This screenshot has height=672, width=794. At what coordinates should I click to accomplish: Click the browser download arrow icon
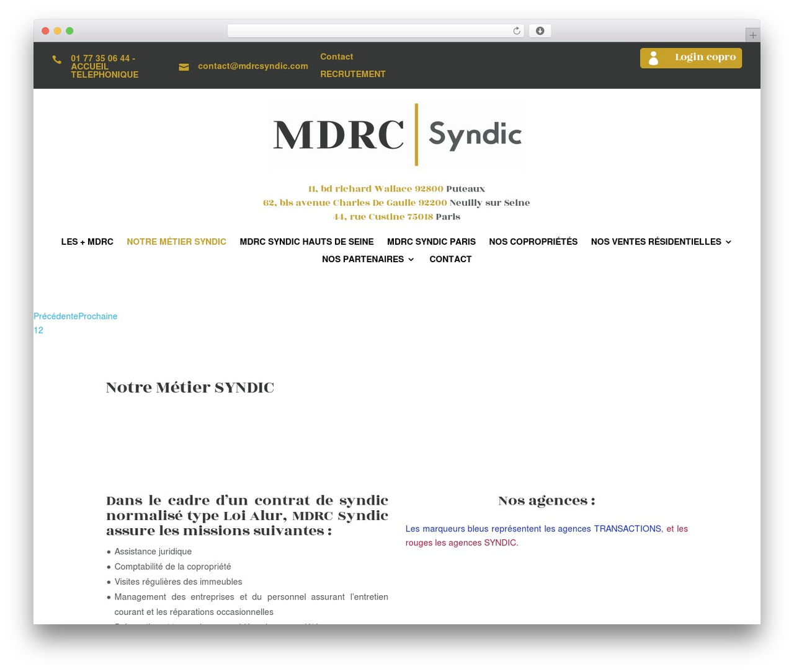[540, 31]
